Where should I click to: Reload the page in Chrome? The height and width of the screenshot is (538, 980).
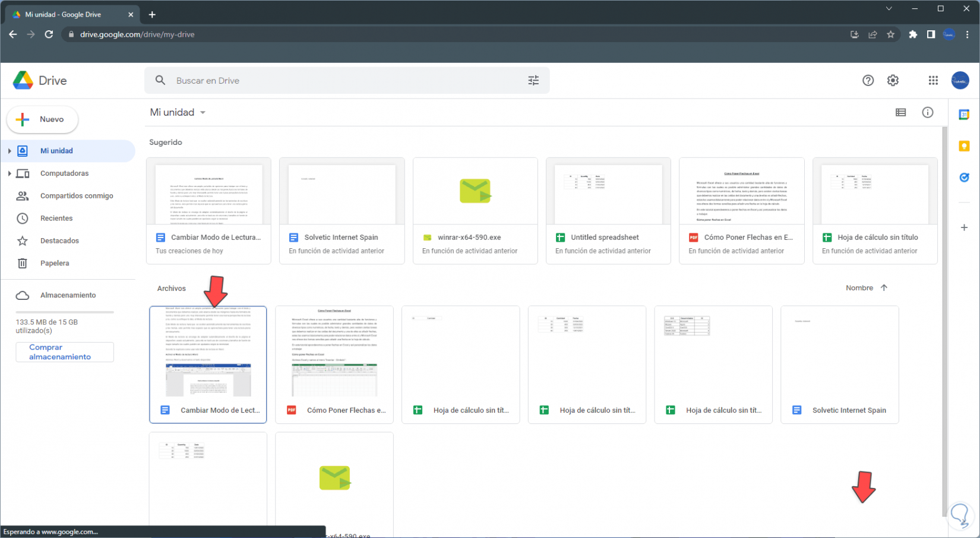[x=49, y=34]
